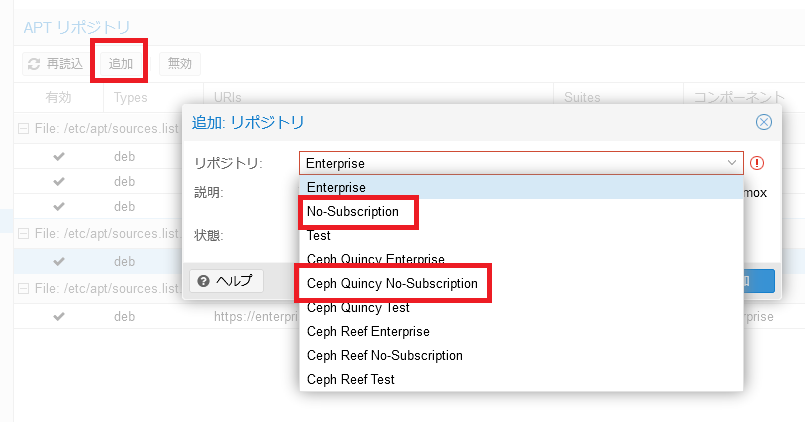805x422 pixels.
Task: Choose Ceph Reef Test option
Action: pos(521,379)
